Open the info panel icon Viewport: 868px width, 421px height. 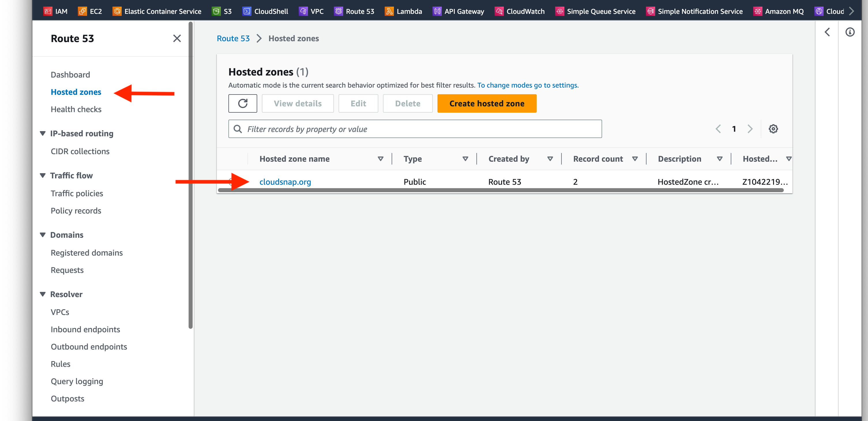point(850,32)
